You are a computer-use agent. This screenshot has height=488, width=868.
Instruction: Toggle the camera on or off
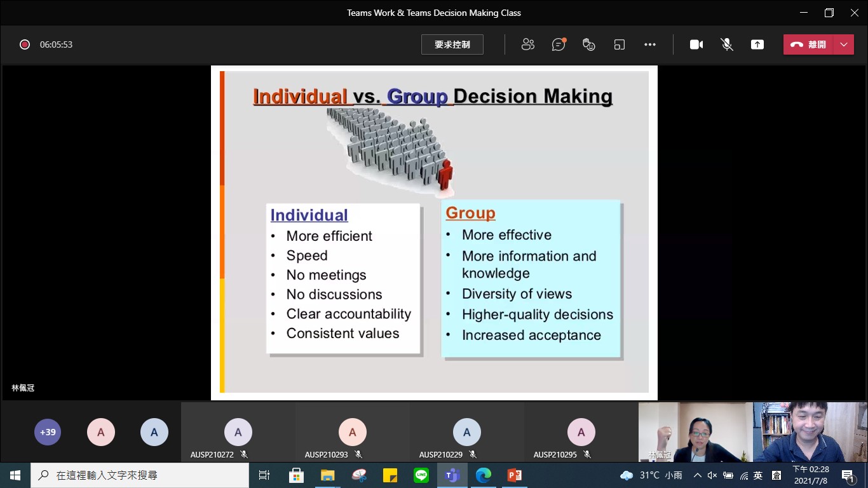(696, 44)
